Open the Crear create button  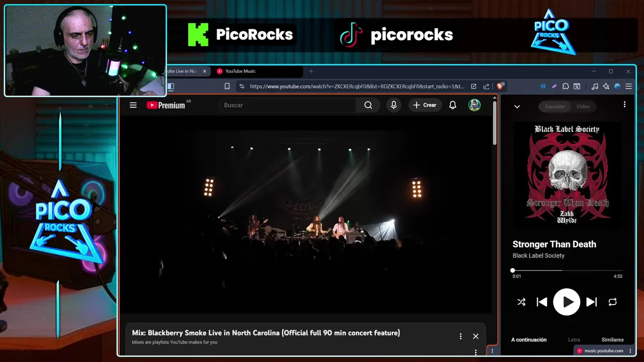click(425, 105)
